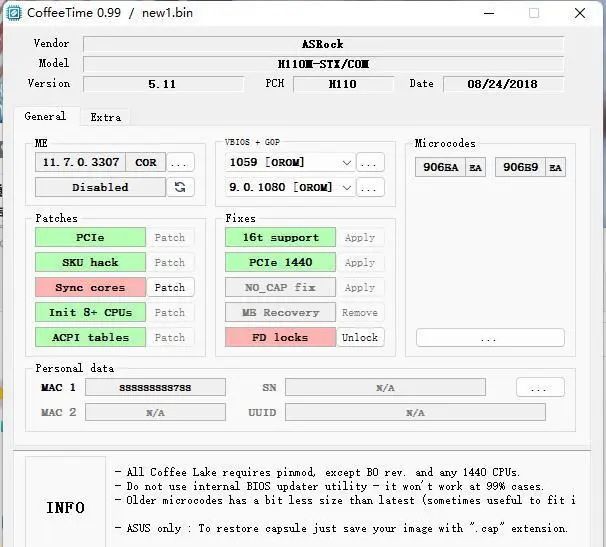606x547 pixels.
Task: Click Remove next to ME Recovery
Action: coord(360,312)
